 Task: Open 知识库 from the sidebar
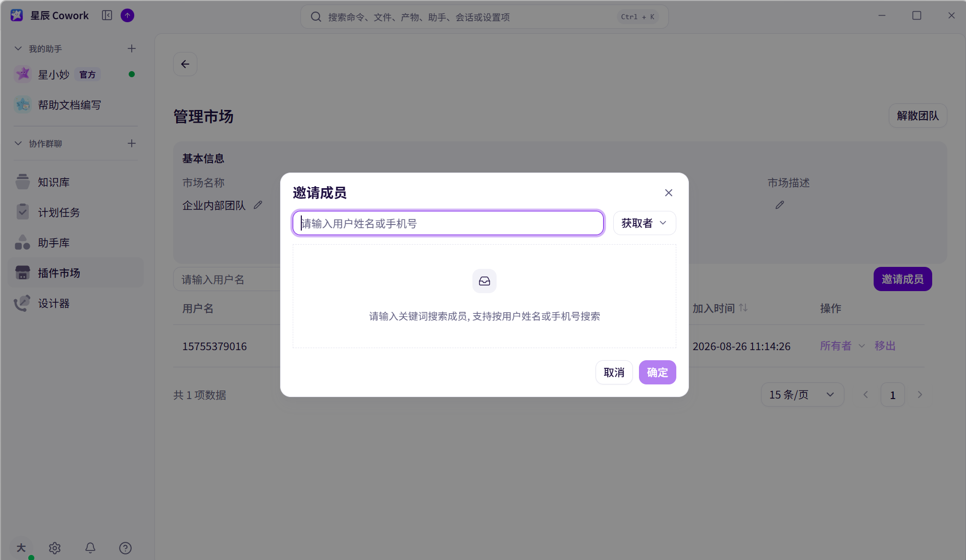pos(76,182)
